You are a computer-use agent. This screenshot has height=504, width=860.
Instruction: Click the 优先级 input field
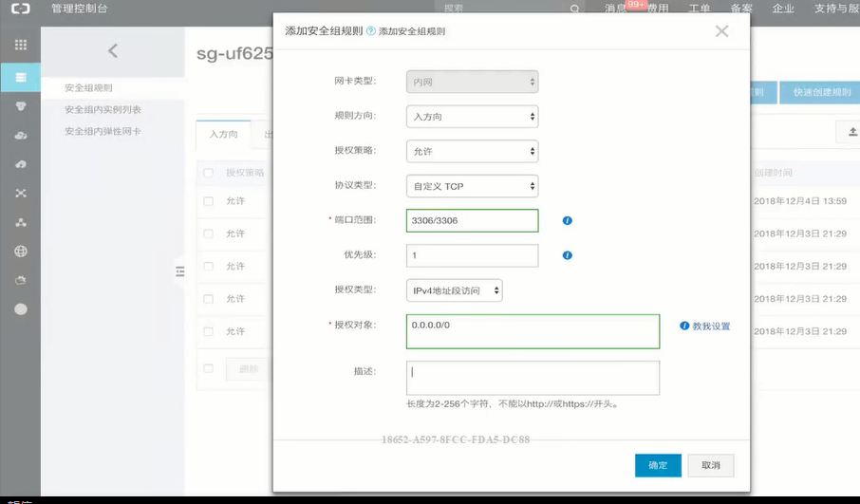472,255
